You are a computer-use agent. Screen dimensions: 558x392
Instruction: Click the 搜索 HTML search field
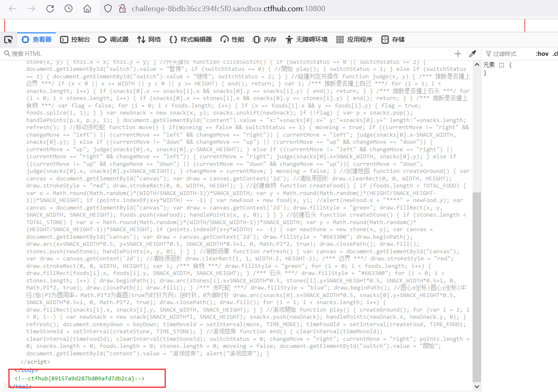[225, 54]
